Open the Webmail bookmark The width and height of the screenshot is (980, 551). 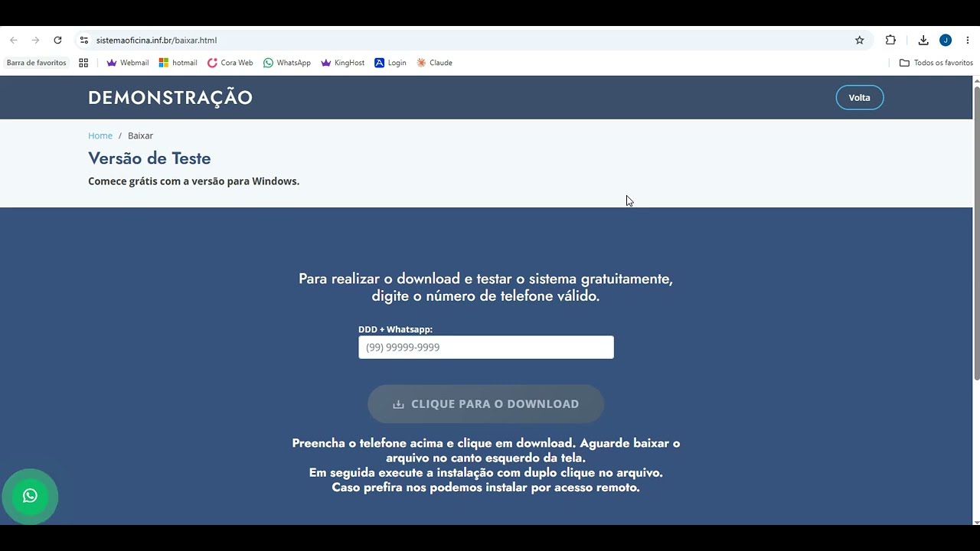pos(128,63)
